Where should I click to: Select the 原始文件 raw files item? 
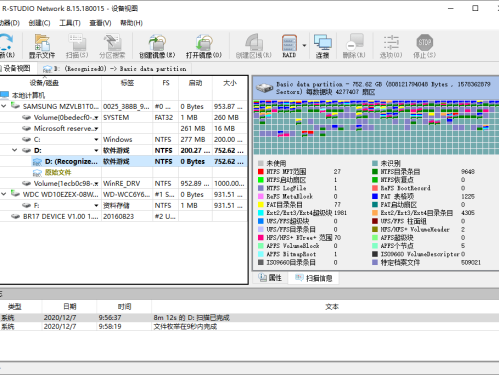click(x=58, y=172)
